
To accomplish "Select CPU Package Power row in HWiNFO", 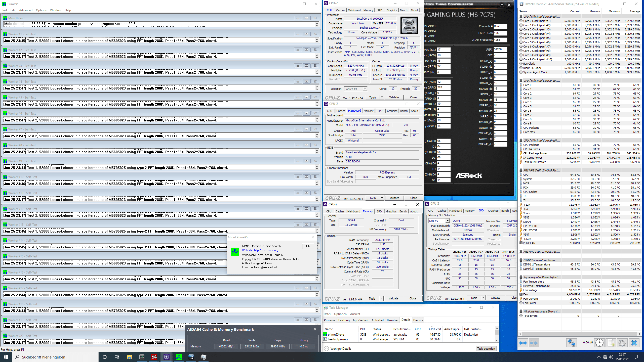I will coord(580,153).
